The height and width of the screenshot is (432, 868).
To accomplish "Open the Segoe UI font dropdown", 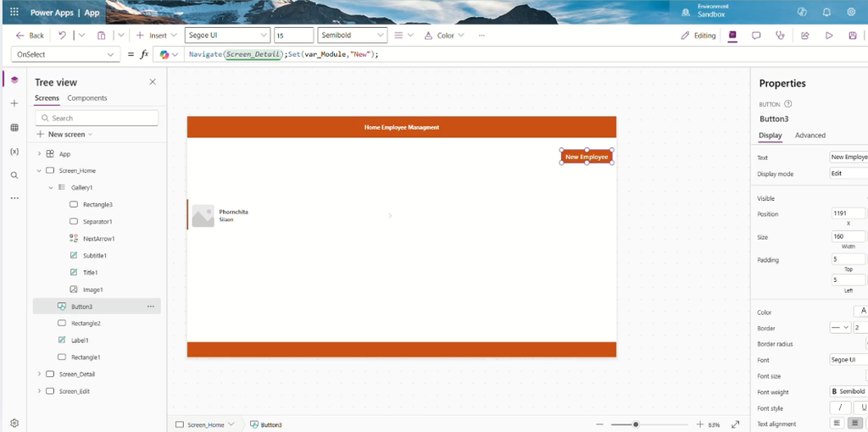I will tap(227, 36).
